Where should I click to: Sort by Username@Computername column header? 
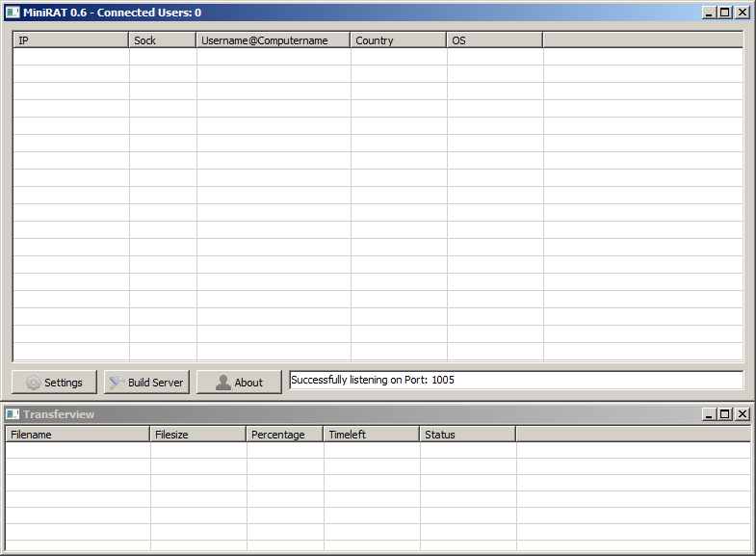coord(274,40)
